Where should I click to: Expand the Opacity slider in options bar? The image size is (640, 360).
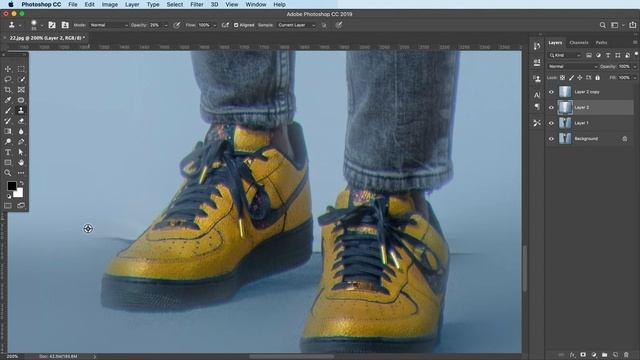pos(166,25)
